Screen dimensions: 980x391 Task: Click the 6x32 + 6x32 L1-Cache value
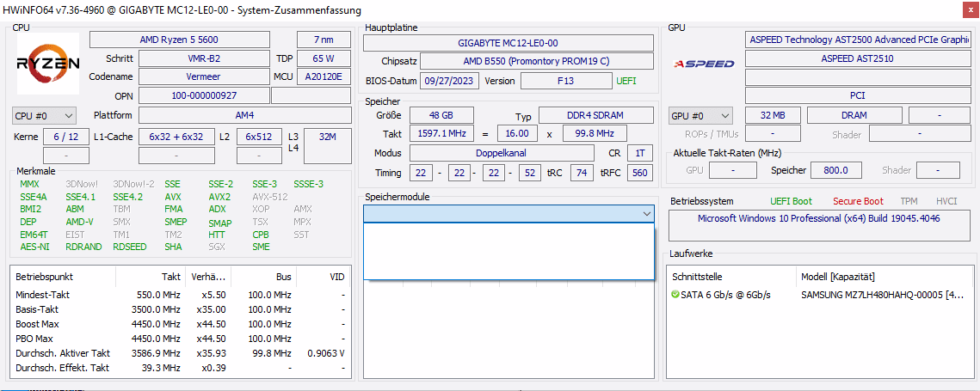(x=176, y=137)
